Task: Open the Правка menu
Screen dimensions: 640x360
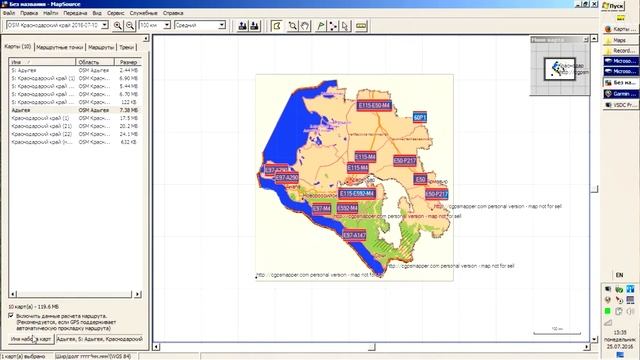Action: tap(29, 13)
